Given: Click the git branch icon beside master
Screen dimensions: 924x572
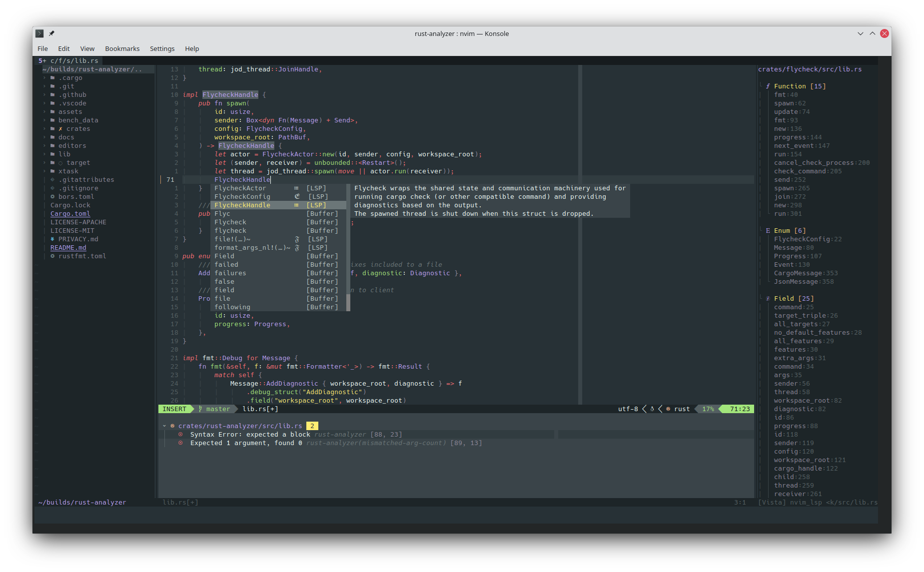Looking at the screenshot, I should (x=200, y=409).
